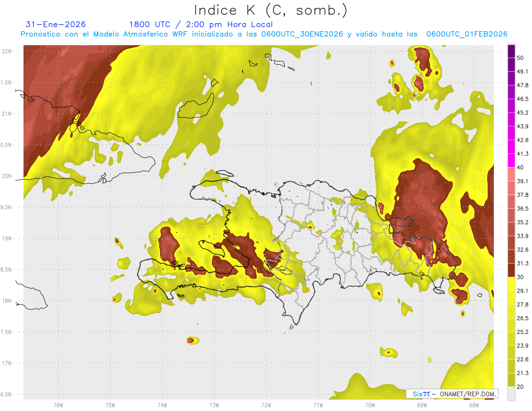Click the colorbar value '32.6'
The height and width of the screenshot is (411, 532).
(x=522, y=250)
